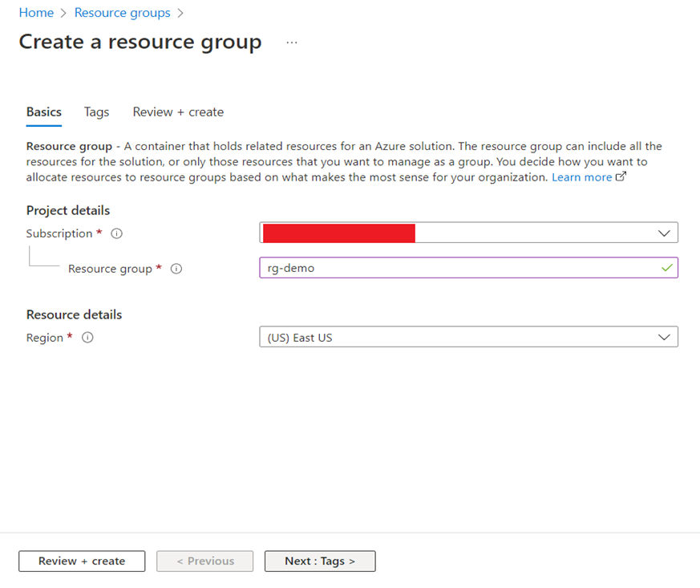Stay on the Basics tab
This screenshot has width=700, height=588.
pyautogui.click(x=43, y=112)
